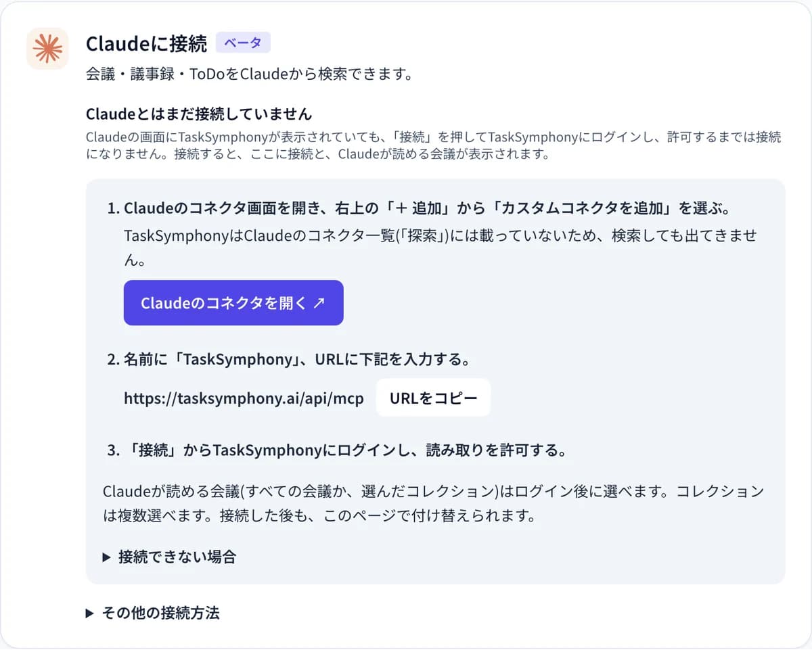The width and height of the screenshot is (812, 650).
Task: Expand the その他の接続方法 section
Action: pyautogui.click(x=153, y=613)
